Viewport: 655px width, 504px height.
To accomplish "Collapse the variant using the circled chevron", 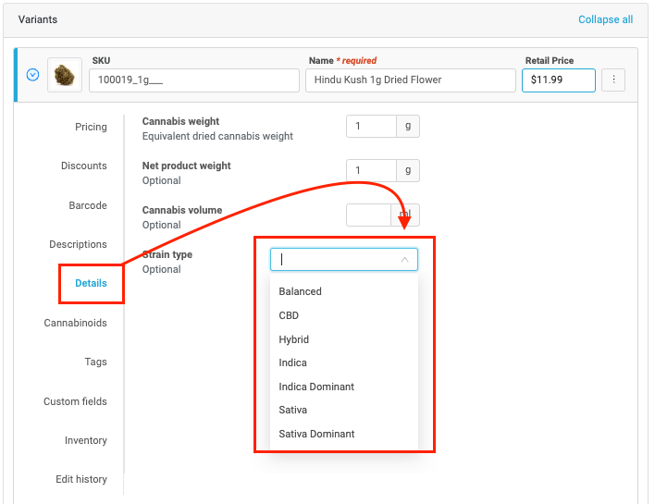I will [32, 74].
